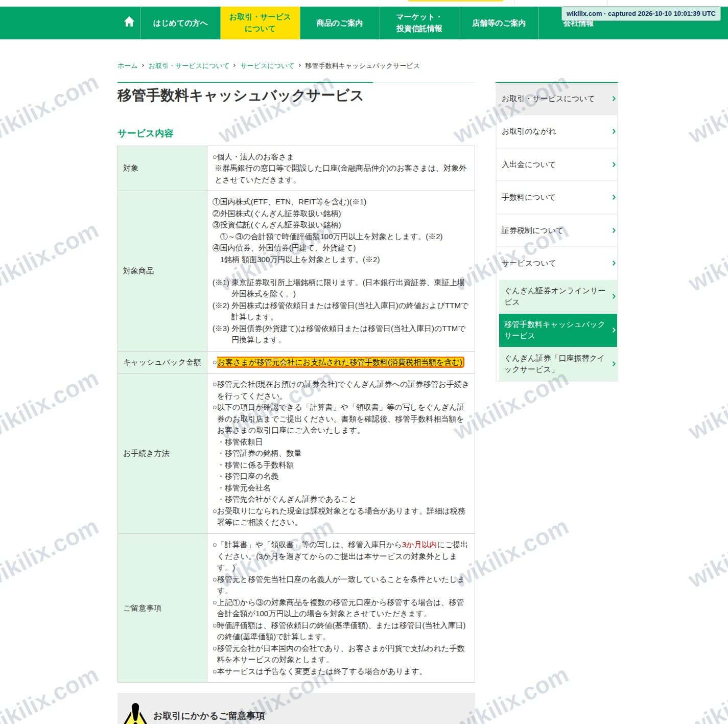Open sidebar heading お取引・サービスについて
The width and height of the screenshot is (728, 724).
point(556,99)
